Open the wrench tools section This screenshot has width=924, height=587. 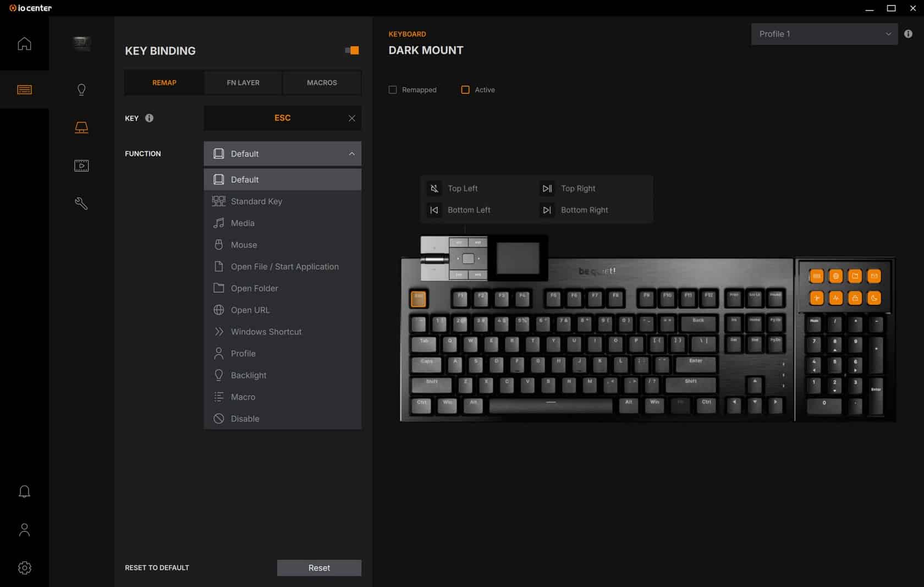[81, 204]
